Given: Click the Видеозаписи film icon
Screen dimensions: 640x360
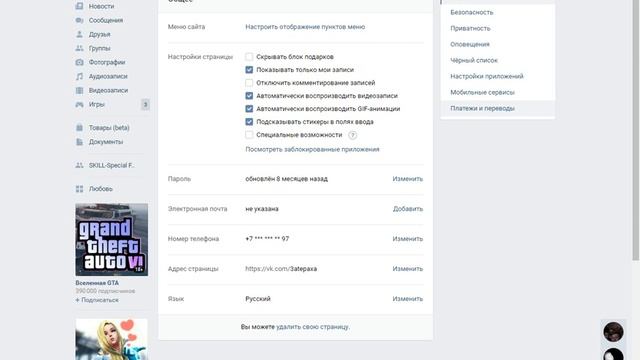Looking at the screenshot, I should click(79, 90).
